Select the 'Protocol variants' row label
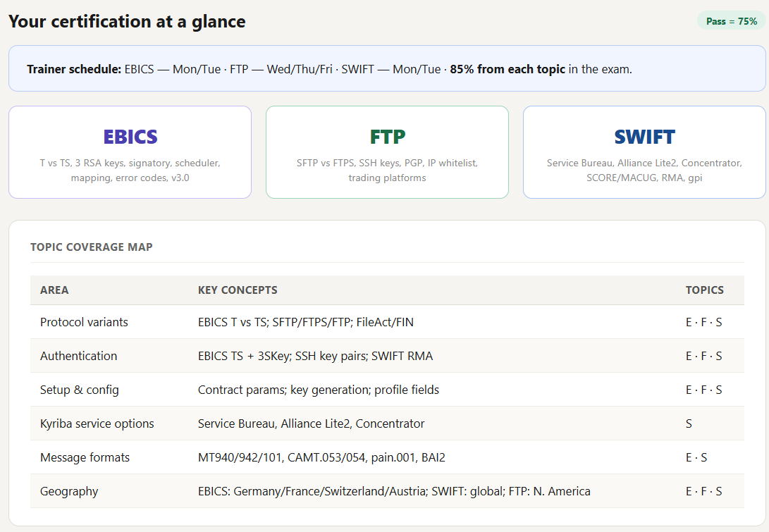Screen dimensions: 769x532 pos(84,322)
